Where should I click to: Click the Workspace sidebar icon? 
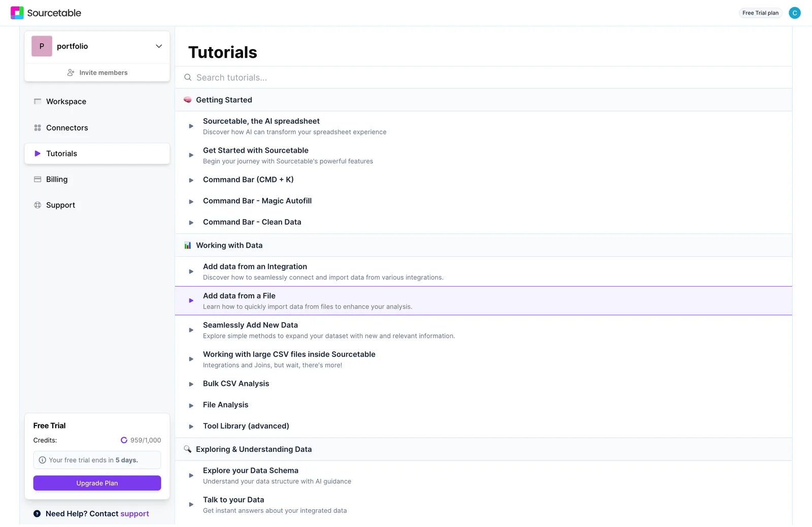point(38,101)
